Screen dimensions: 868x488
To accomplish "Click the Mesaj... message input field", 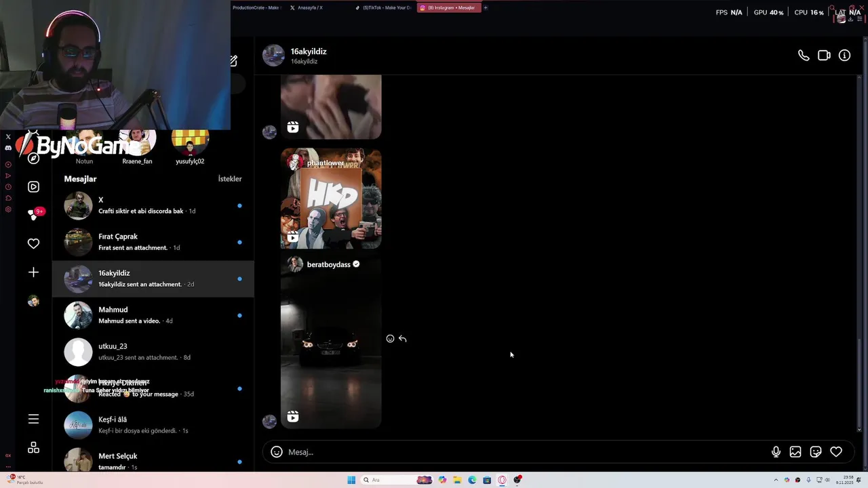I will pyautogui.click(x=529, y=452).
